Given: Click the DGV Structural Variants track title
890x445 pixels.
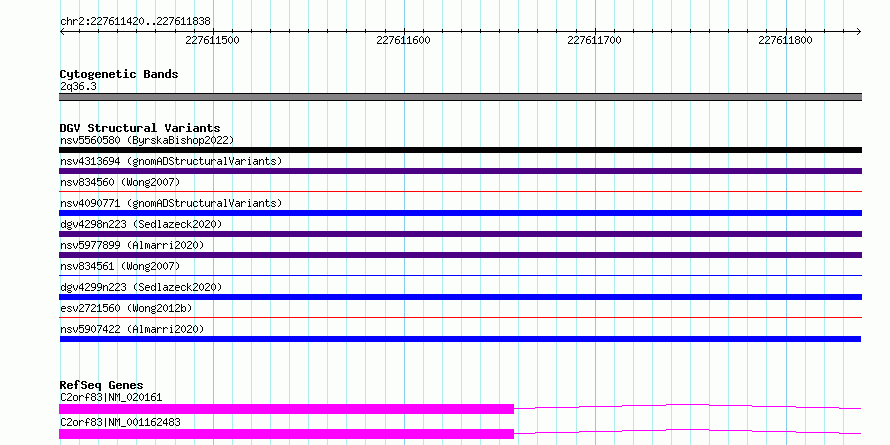Looking at the screenshot, I should tap(140, 128).
